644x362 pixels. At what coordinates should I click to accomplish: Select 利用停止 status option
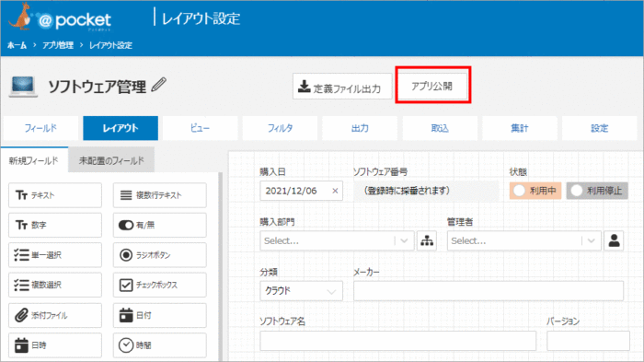pyautogui.click(x=597, y=191)
